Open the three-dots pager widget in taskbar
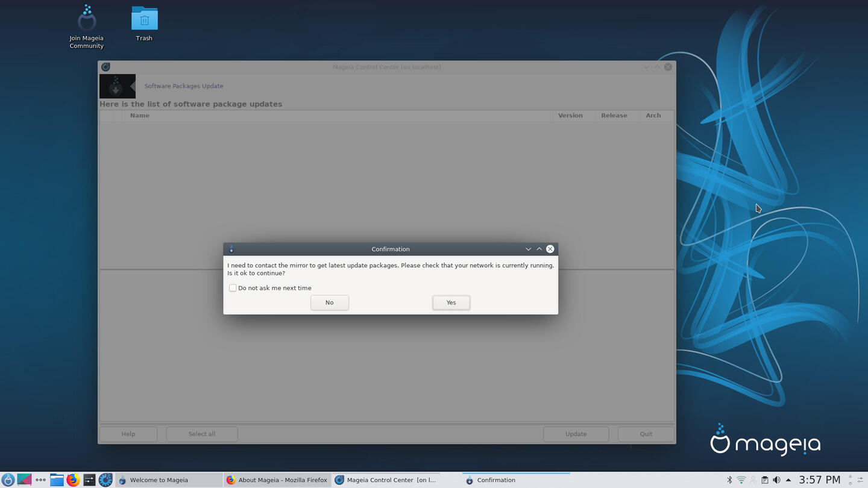 [40, 480]
